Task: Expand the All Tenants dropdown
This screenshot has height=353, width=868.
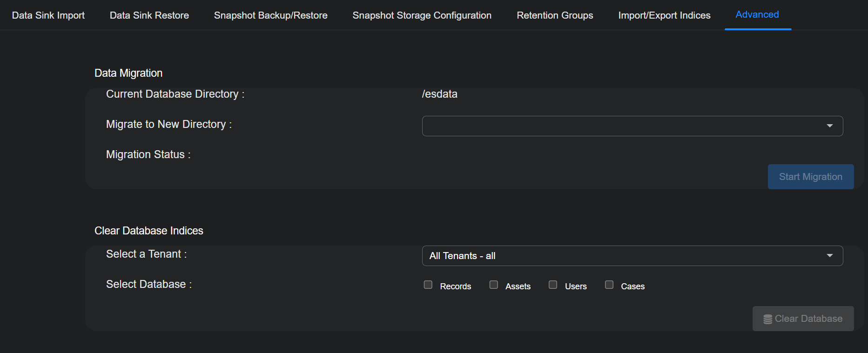Action: tap(632, 256)
